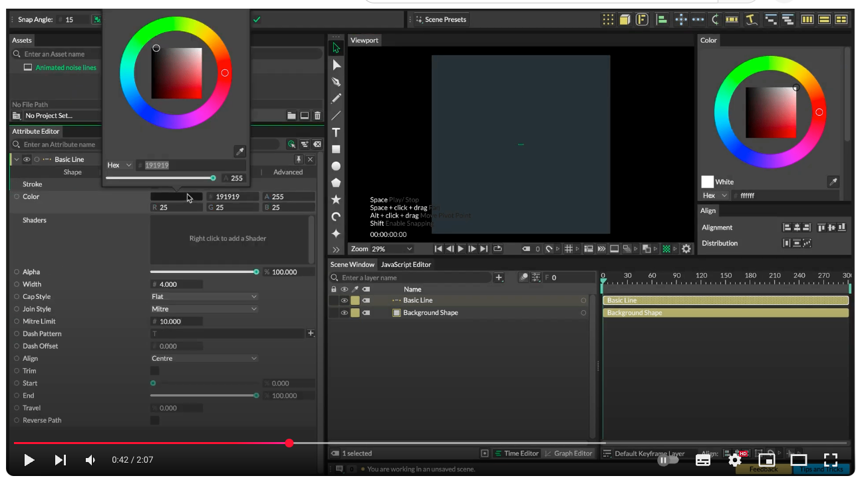
Task: Select the Star shape tool
Action: click(x=337, y=200)
